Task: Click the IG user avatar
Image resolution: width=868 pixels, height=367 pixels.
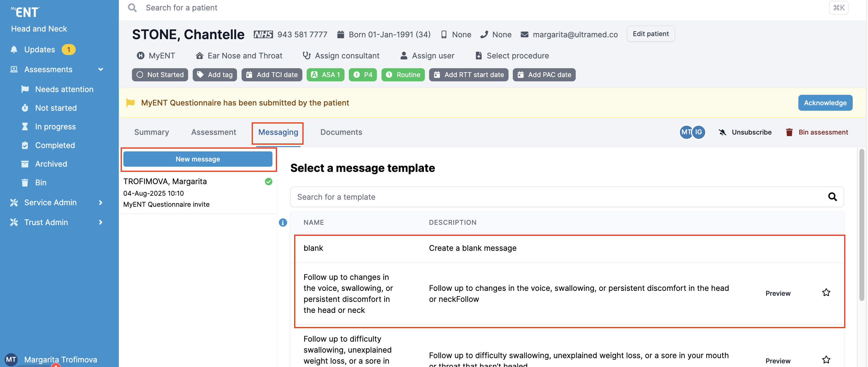Action: pyautogui.click(x=699, y=132)
